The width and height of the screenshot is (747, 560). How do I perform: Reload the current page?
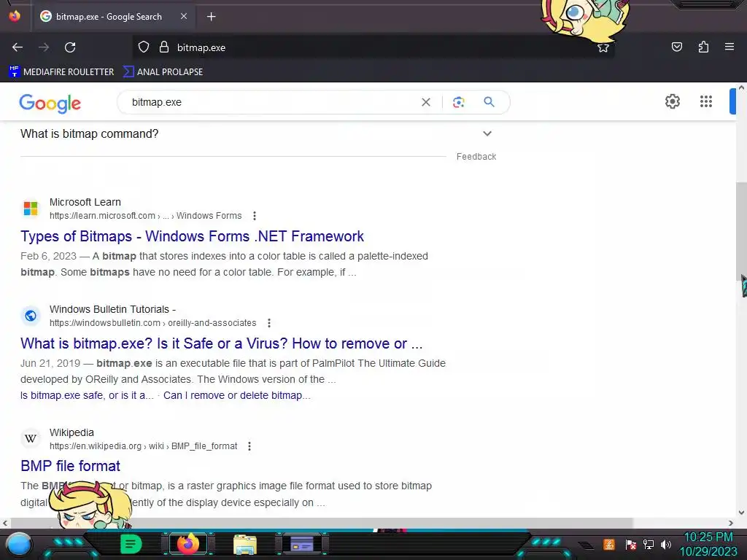tap(70, 47)
